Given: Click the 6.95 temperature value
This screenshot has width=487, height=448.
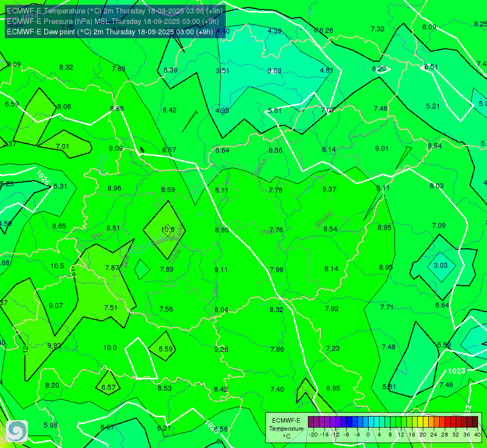Looking at the screenshot, I should [333, 388].
